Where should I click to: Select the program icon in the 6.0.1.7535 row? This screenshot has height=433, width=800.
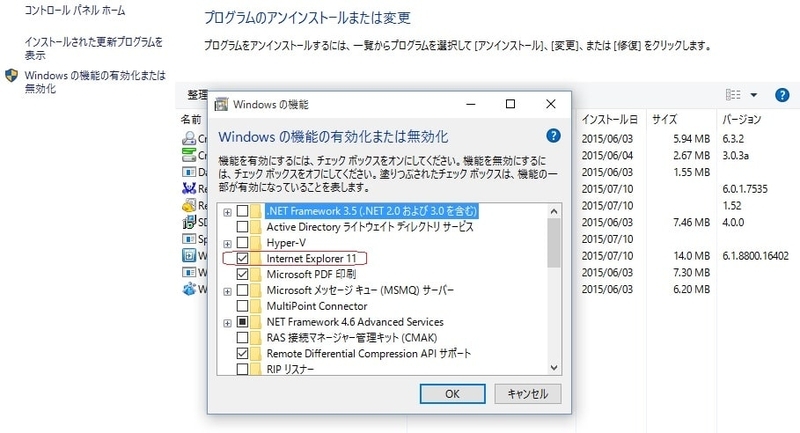point(189,189)
